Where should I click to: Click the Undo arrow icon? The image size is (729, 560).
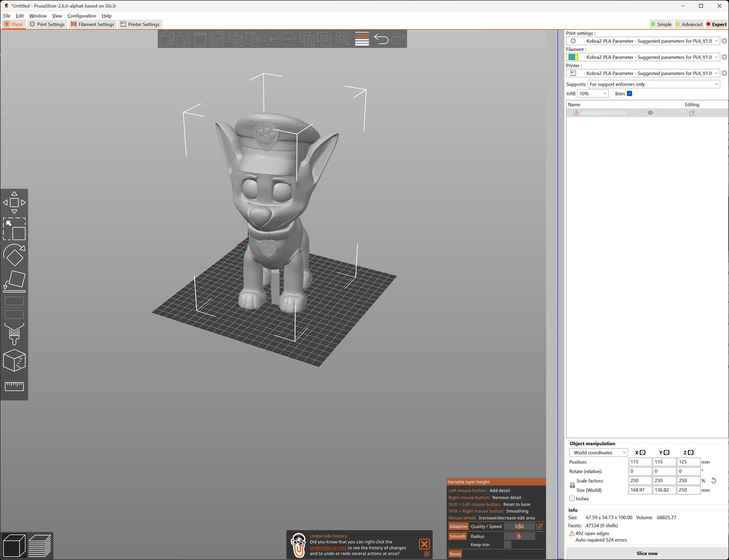click(x=381, y=39)
